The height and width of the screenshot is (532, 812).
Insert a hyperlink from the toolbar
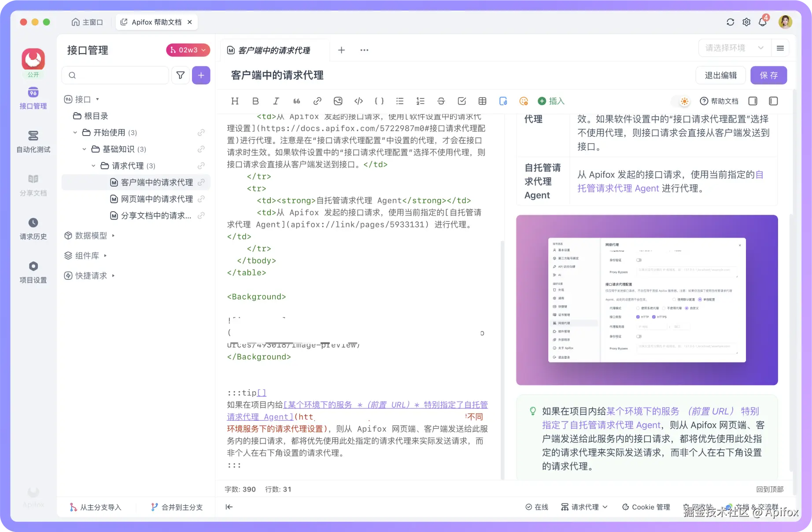317,101
